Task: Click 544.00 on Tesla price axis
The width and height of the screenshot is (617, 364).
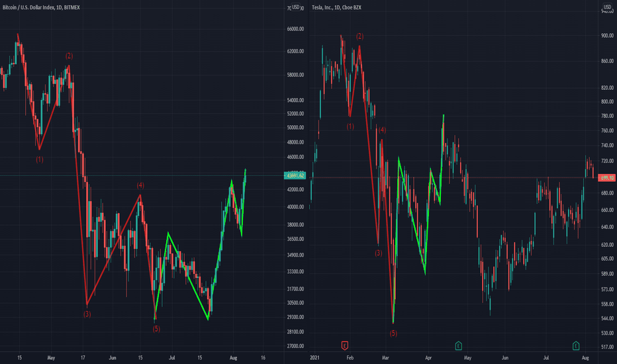Action: [607, 318]
